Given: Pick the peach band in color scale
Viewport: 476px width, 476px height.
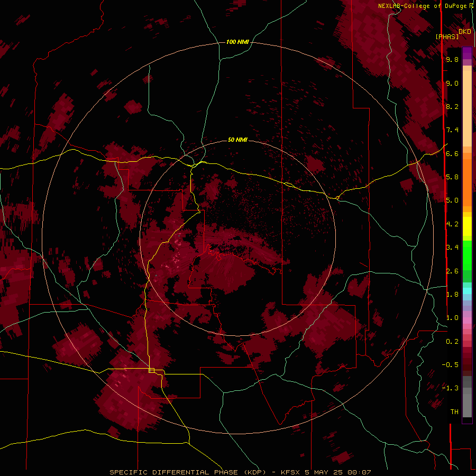Looking at the screenshot, I should point(467,109).
